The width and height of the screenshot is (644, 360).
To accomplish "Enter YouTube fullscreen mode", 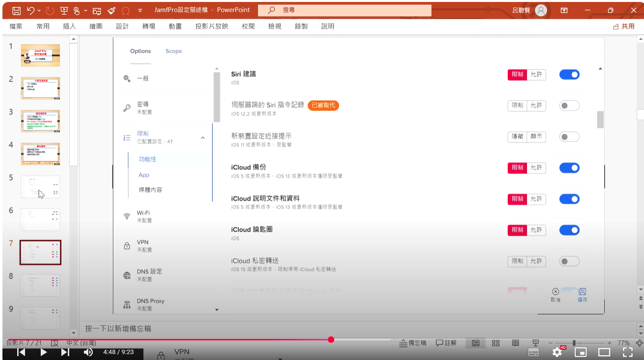I will 627,352.
